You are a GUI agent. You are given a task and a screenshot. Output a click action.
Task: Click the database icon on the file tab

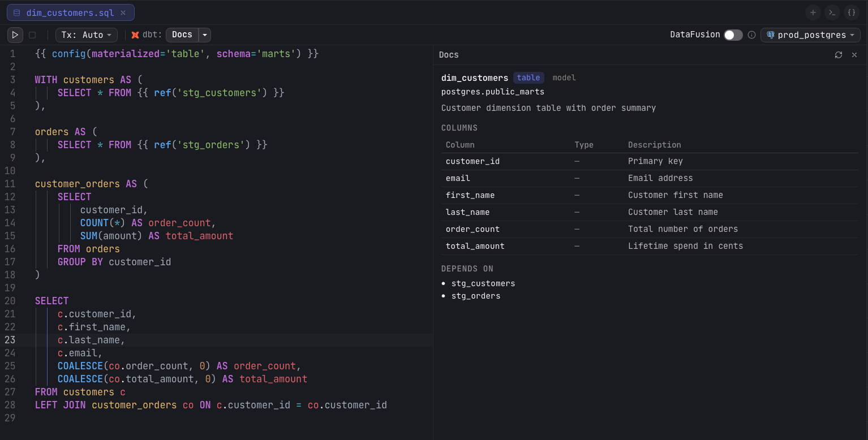coord(17,12)
